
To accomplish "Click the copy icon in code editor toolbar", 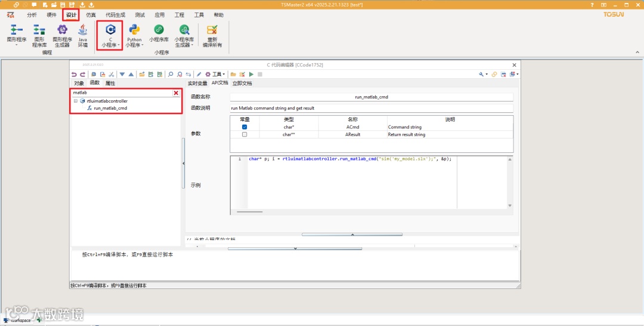I will click(x=94, y=75).
